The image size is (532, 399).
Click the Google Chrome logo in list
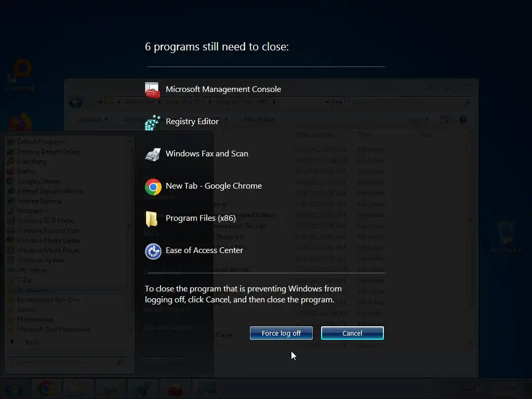pyautogui.click(x=153, y=187)
